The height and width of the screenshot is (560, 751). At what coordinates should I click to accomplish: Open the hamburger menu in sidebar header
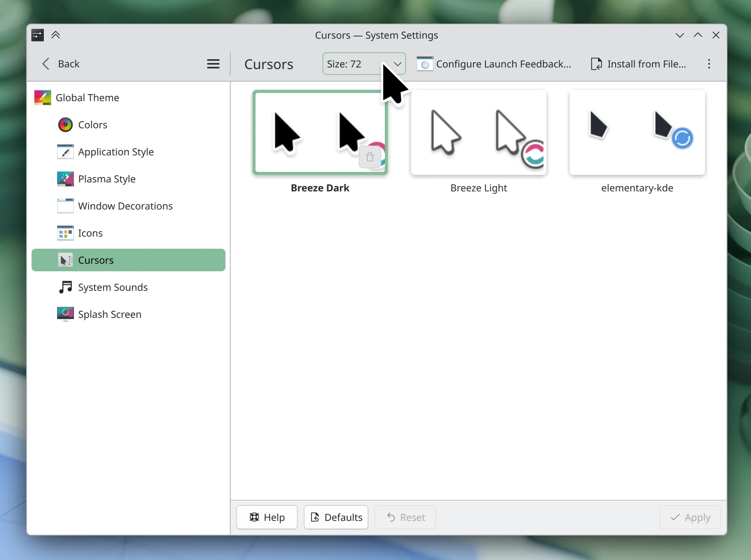(x=213, y=64)
